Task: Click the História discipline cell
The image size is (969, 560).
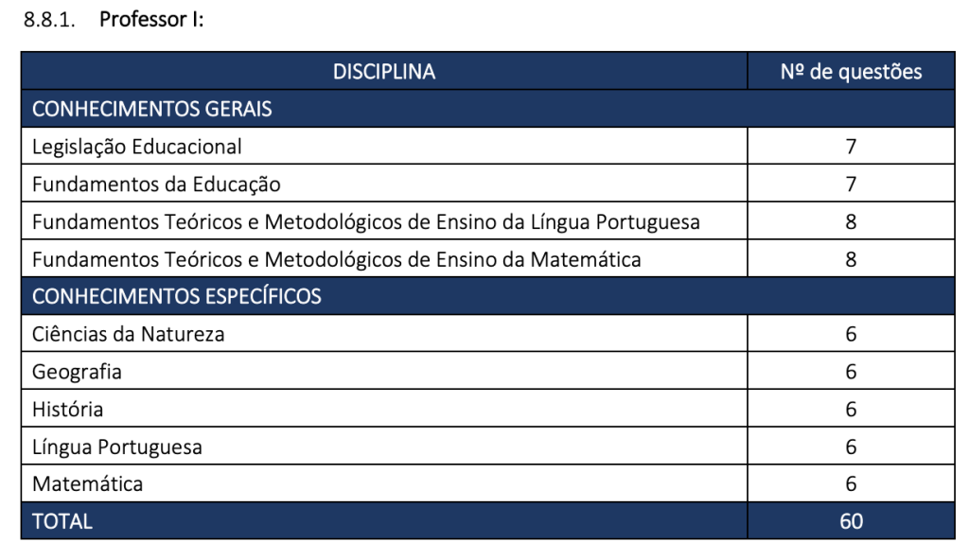Action: pos(67,410)
